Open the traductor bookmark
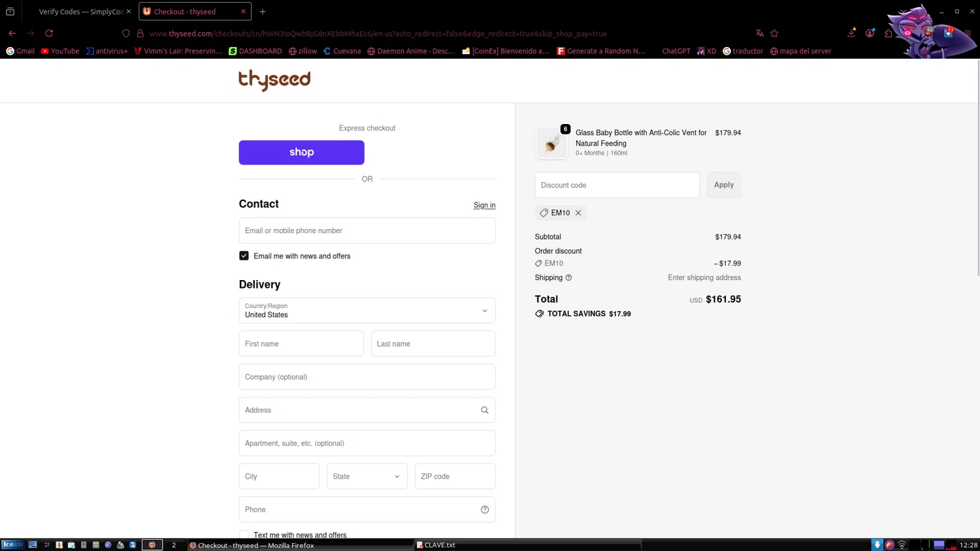 click(743, 51)
